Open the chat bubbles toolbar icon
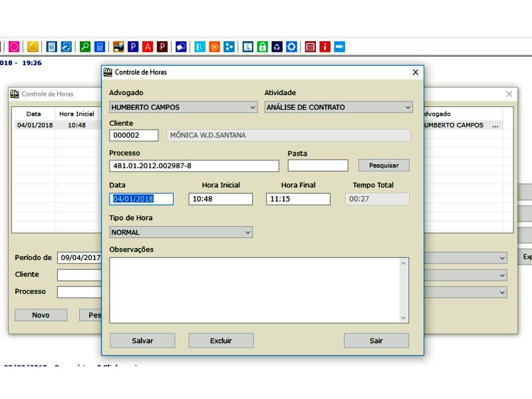The width and height of the screenshot is (532, 399). [180, 47]
